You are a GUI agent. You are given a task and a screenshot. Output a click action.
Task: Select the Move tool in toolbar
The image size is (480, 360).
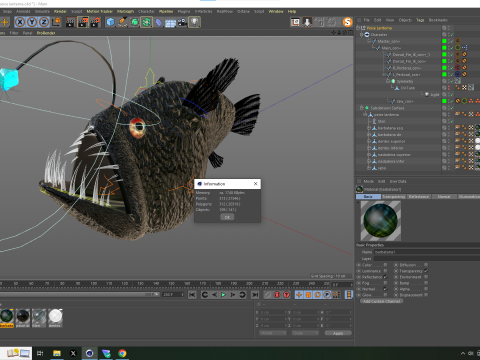pyautogui.click(x=5, y=22)
